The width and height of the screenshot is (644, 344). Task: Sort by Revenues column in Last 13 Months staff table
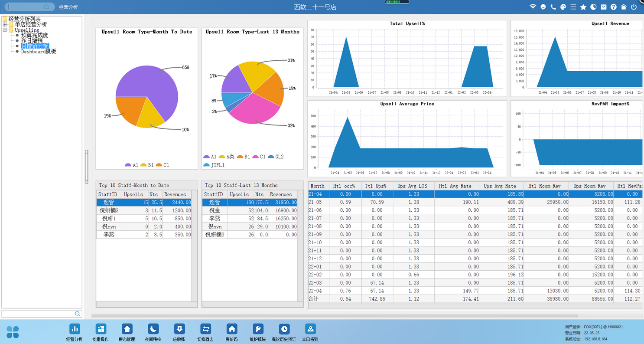(283, 194)
